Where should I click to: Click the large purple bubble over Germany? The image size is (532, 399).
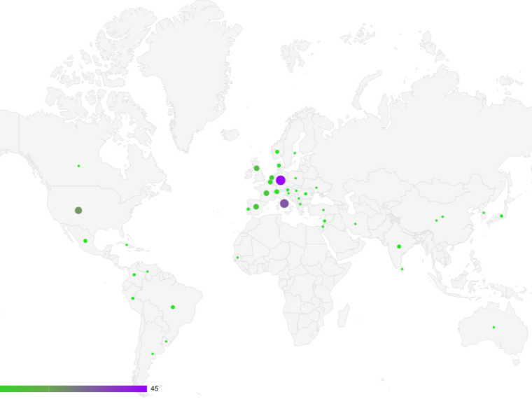[x=280, y=180]
